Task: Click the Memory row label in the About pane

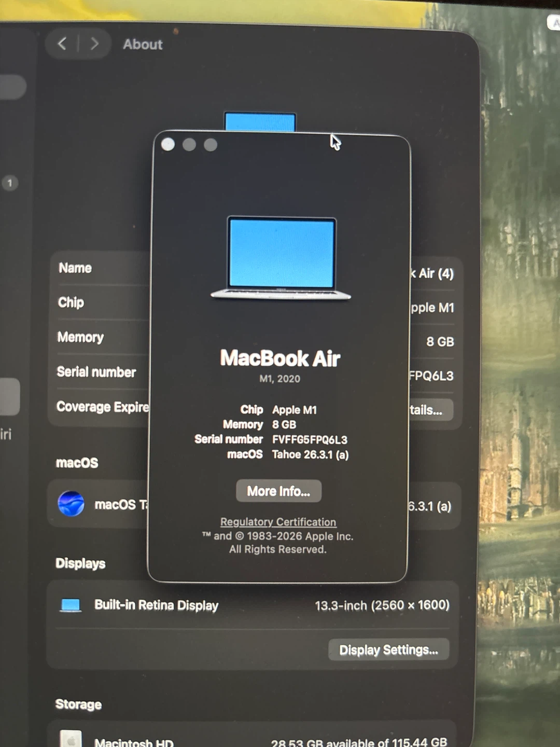Action: click(x=80, y=337)
